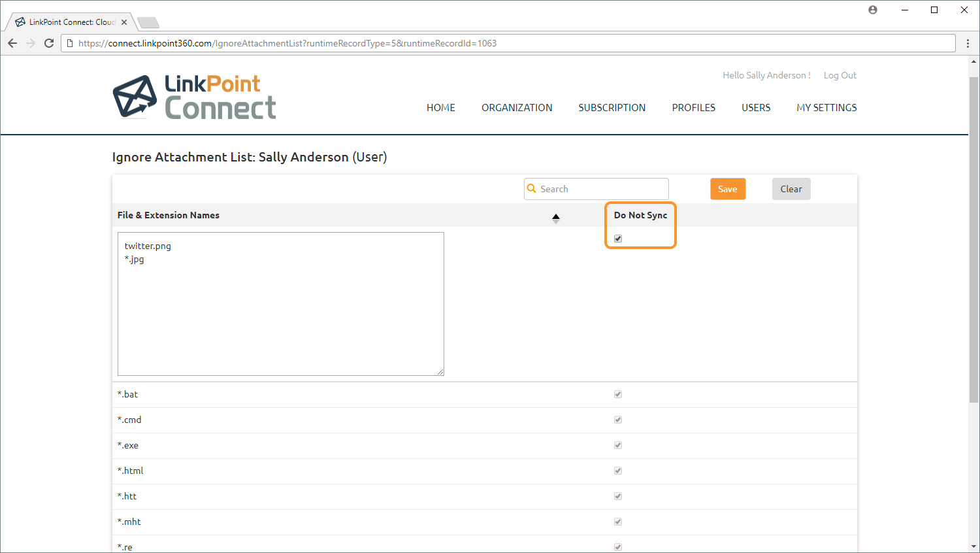Click the *.htt row text
Image resolution: width=980 pixels, height=553 pixels.
click(x=127, y=496)
